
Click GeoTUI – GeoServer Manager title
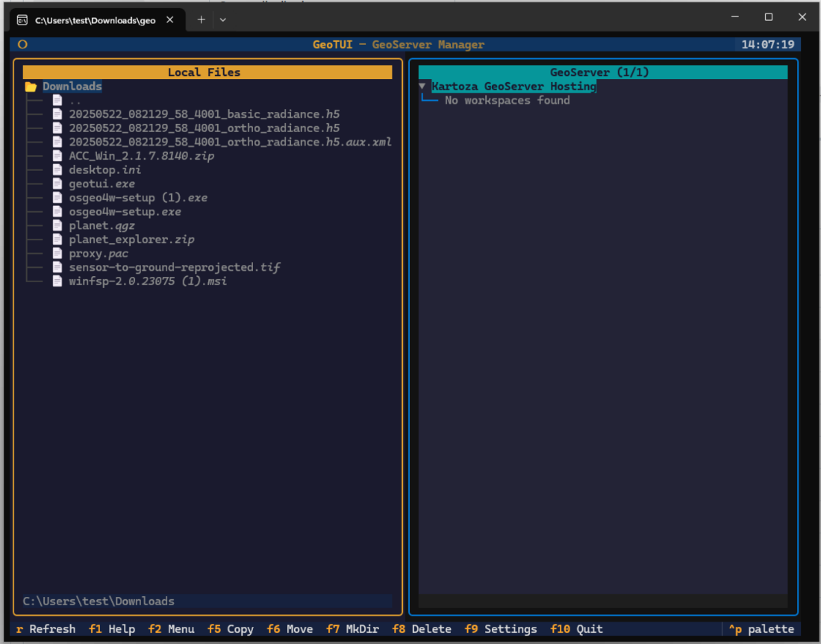tap(399, 45)
